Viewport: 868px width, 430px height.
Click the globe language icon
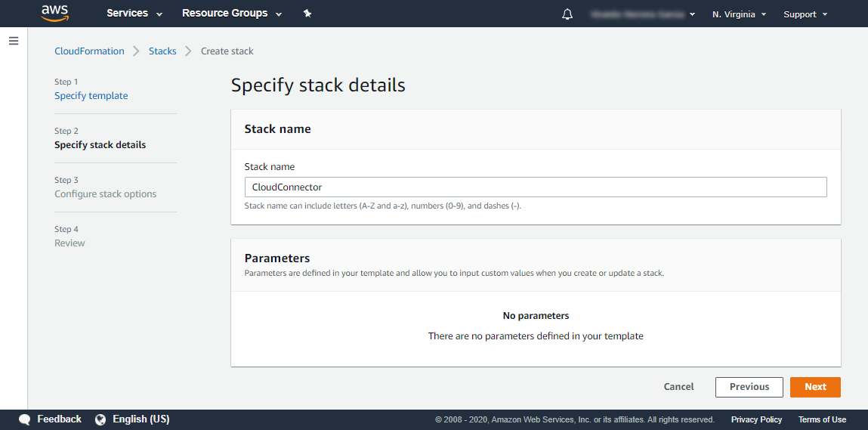click(100, 419)
